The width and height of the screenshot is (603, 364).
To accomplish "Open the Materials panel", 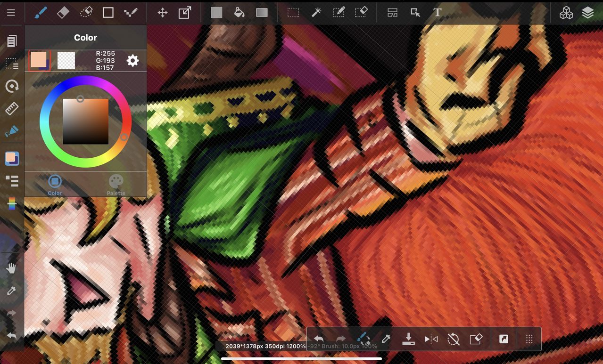I will pyautogui.click(x=566, y=12).
